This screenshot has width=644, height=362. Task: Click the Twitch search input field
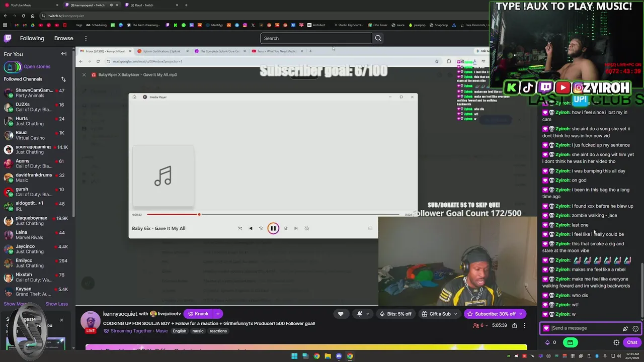tap(316, 38)
